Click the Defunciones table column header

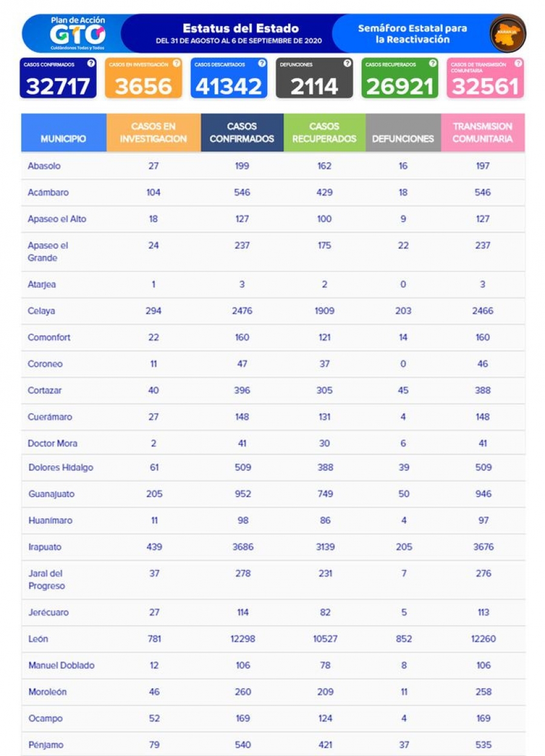(403, 139)
